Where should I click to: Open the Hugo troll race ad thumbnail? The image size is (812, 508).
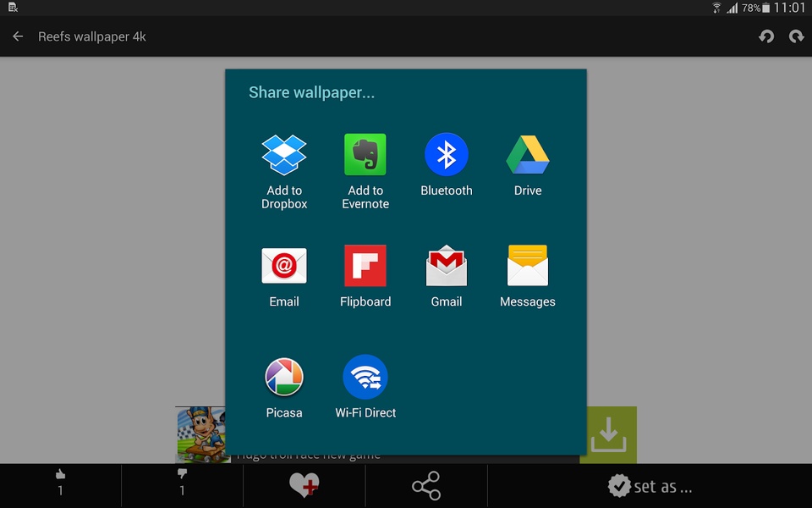coord(201,434)
